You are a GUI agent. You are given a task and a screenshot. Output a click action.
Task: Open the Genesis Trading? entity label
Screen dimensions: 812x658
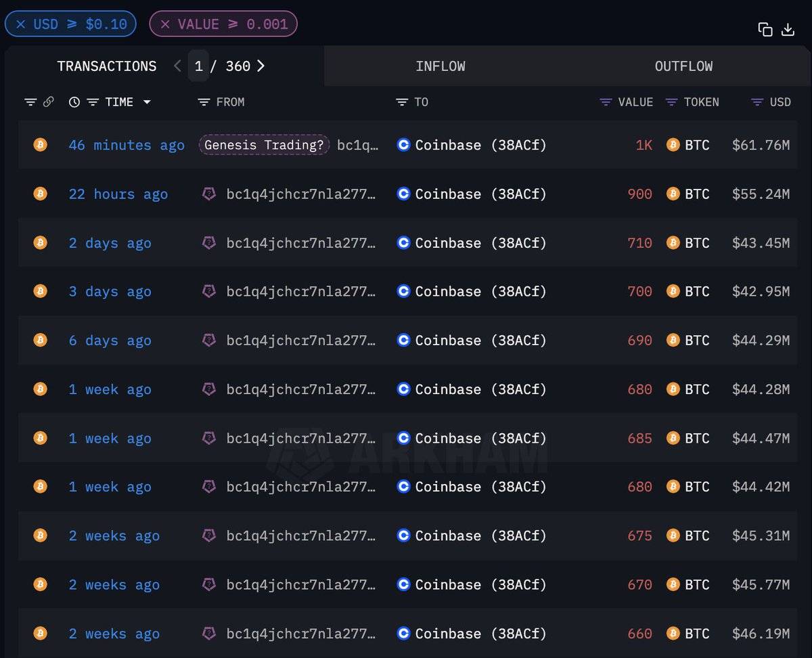coord(264,145)
